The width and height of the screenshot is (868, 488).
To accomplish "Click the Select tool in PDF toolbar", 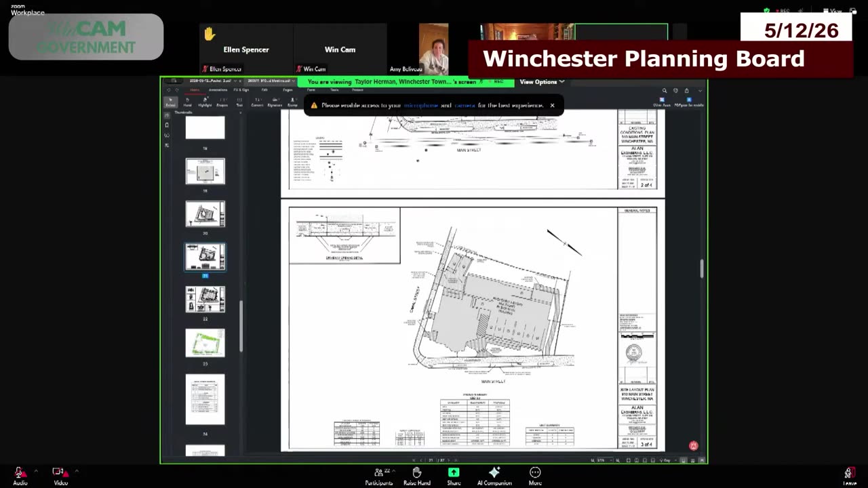I will click(x=170, y=102).
